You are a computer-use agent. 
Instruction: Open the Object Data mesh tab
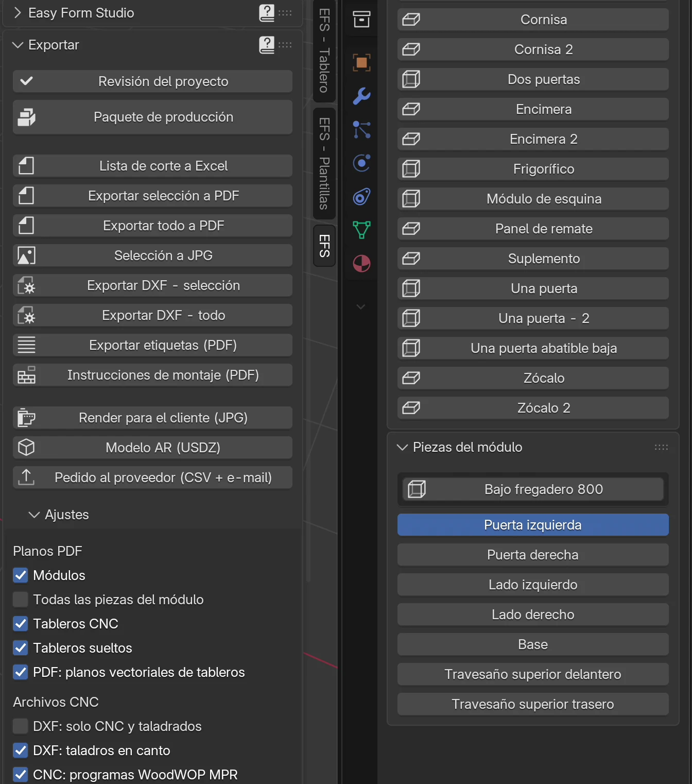361,230
